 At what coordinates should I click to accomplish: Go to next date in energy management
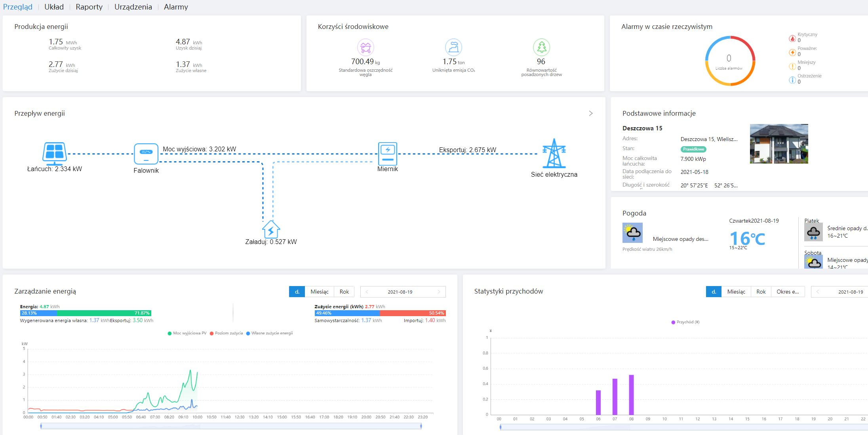(x=439, y=292)
